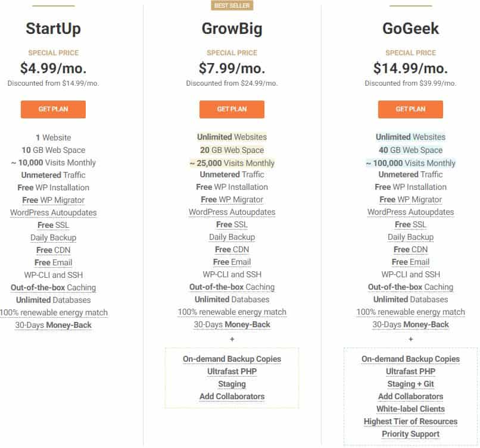The image size is (480, 448).
Task: Click ~ 25,000 Visits Monthly highlight
Action: click(x=232, y=163)
